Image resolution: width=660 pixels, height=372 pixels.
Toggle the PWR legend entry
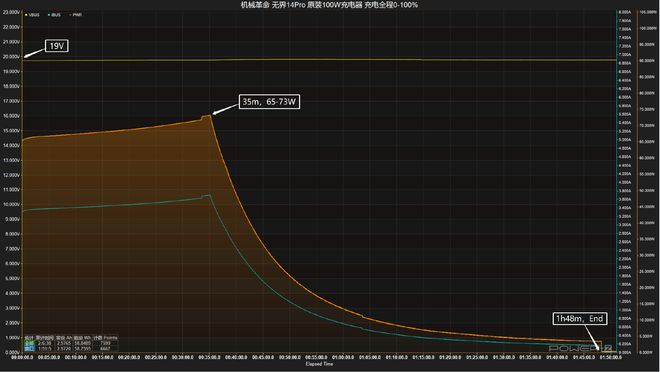pyautogui.click(x=75, y=15)
